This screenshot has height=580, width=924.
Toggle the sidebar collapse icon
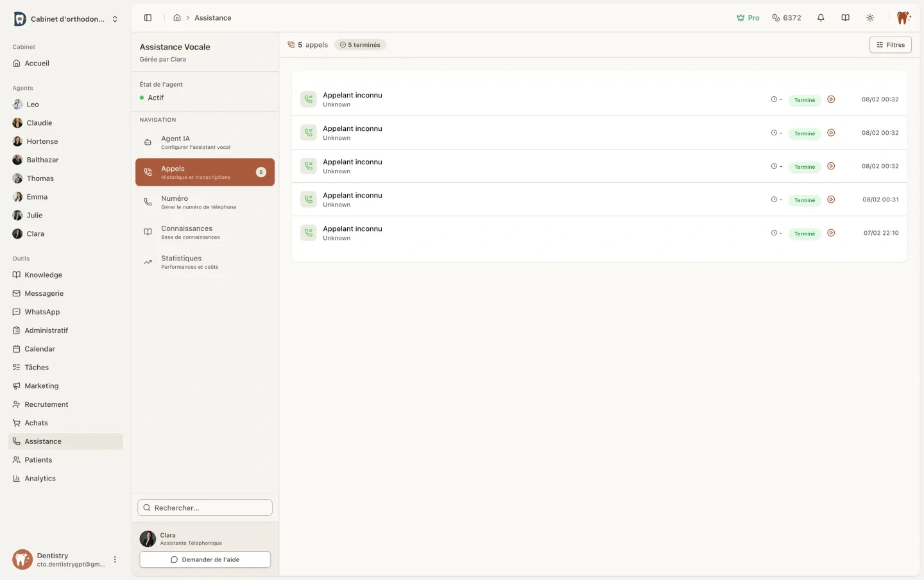click(148, 18)
